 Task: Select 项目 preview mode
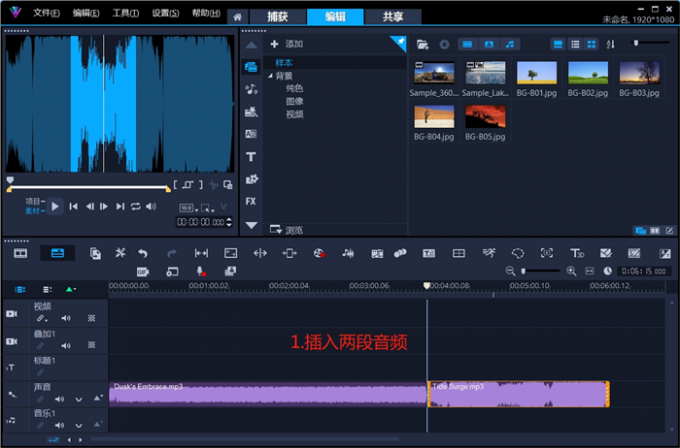(35, 201)
